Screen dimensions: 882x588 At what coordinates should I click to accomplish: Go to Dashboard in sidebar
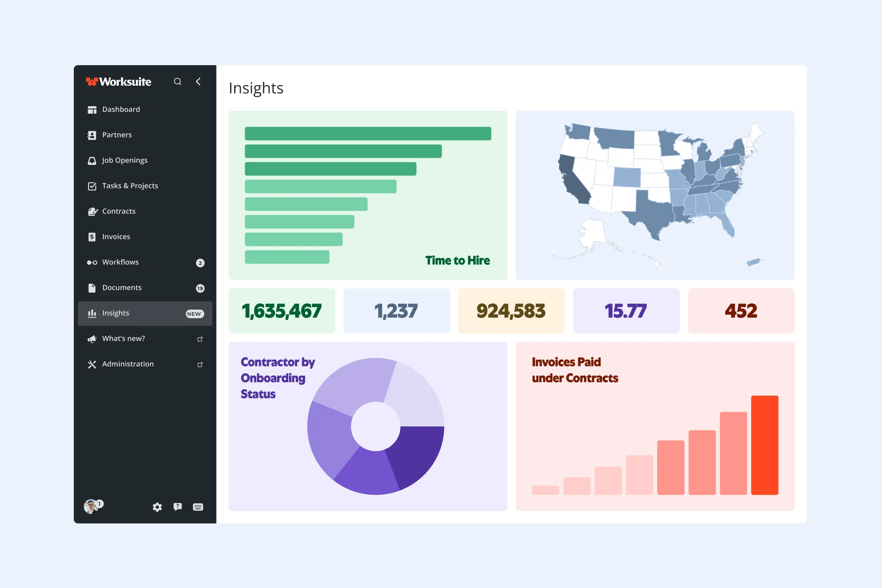121,109
